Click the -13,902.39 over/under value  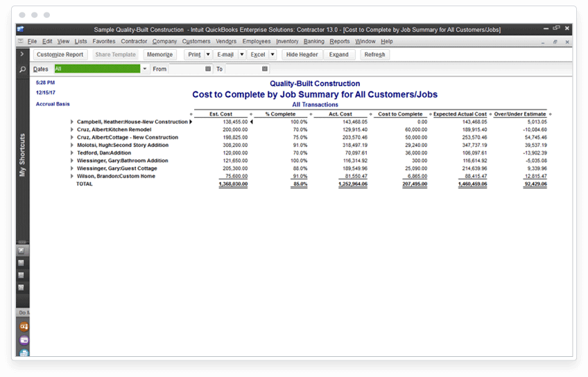535,153
